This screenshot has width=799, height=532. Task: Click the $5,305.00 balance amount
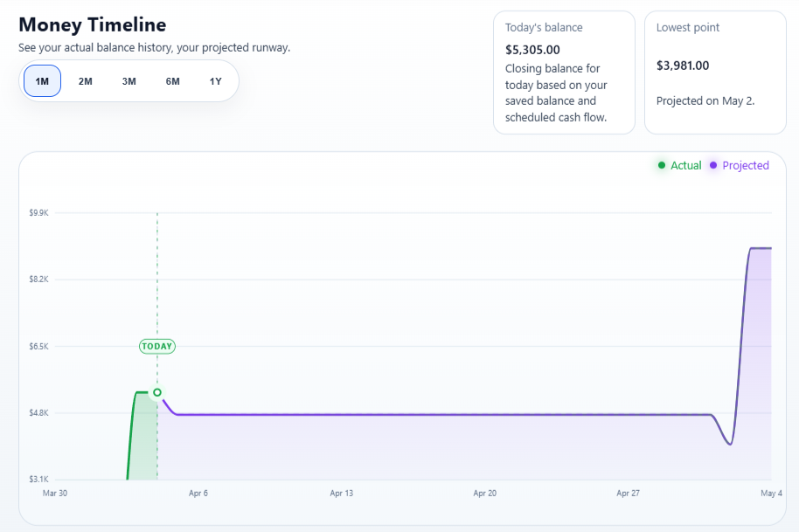tap(532, 50)
